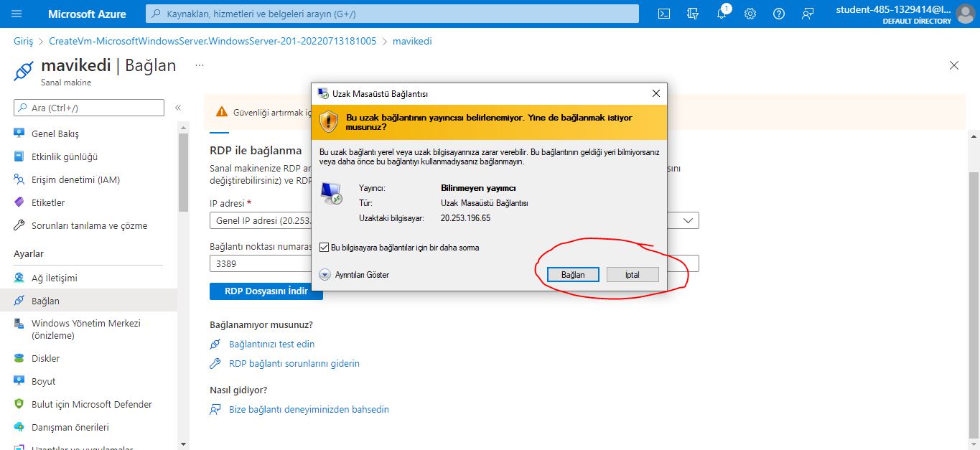Click the Microsoft Azure logo text

point(87,14)
